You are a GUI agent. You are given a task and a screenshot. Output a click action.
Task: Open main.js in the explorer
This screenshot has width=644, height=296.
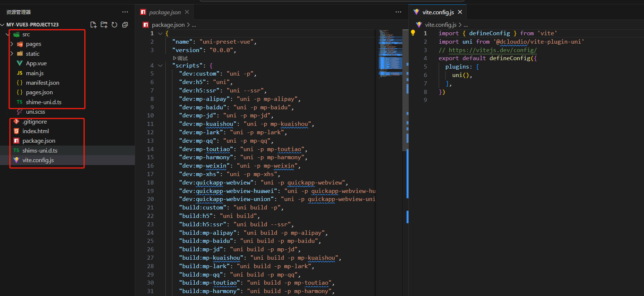[x=35, y=73]
